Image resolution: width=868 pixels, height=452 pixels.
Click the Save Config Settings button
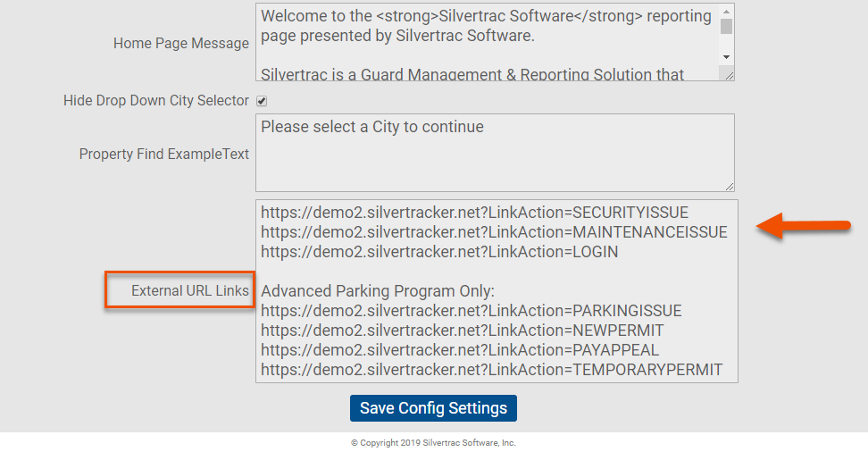click(x=433, y=408)
